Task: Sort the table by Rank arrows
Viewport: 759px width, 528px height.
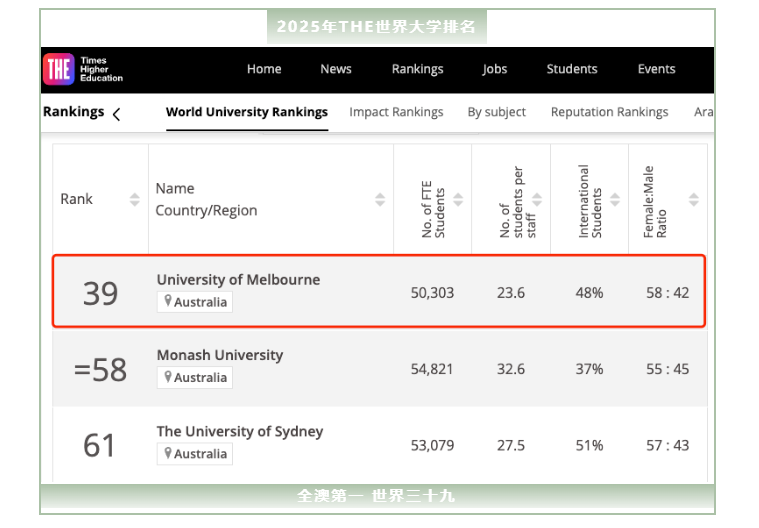Action: click(x=135, y=199)
